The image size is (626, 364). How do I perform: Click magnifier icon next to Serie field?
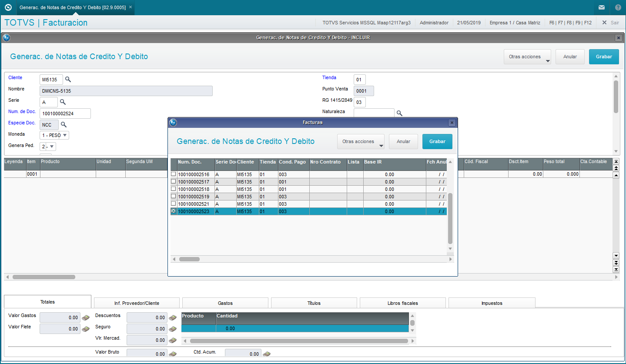[63, 102]
